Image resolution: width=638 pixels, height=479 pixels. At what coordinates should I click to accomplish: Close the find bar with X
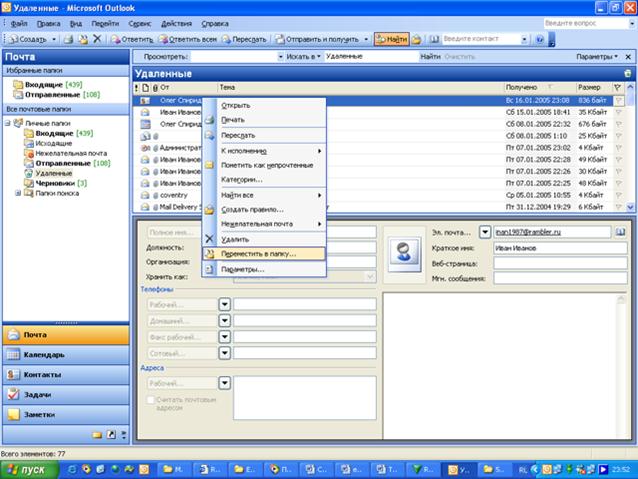tap(628, 57)
